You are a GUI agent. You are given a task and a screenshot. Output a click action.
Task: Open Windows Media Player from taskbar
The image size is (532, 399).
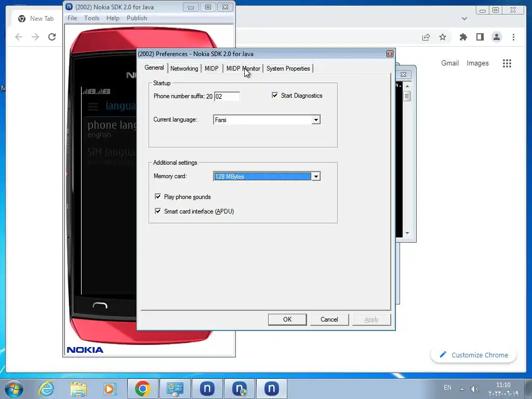point(109,389)
